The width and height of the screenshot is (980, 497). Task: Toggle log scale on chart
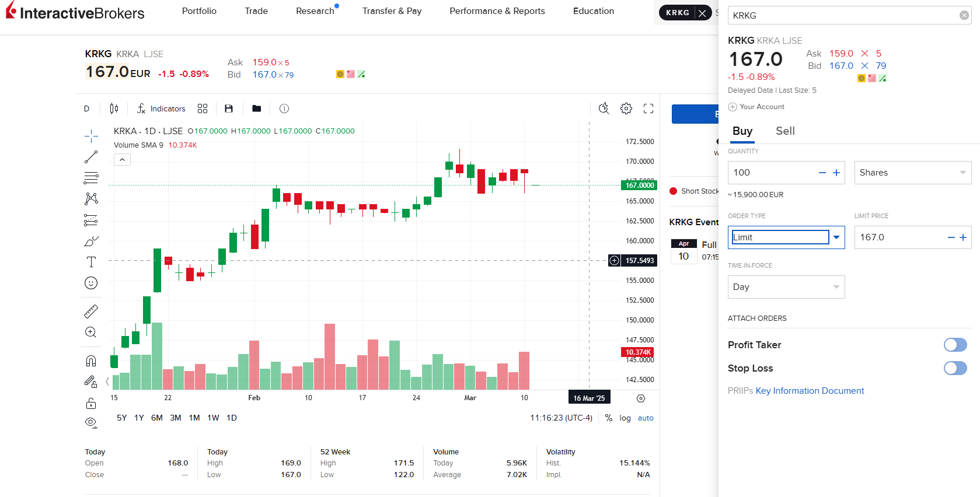coord(625,418)
